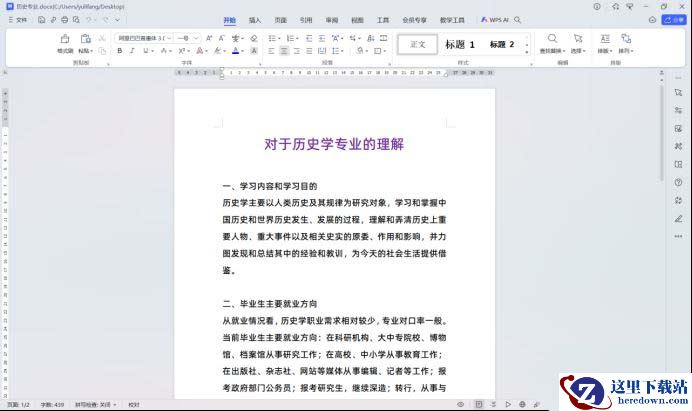Viewport: 692px width, 411px height.
Task: Toggle center alignment
Action: (284, 50)
